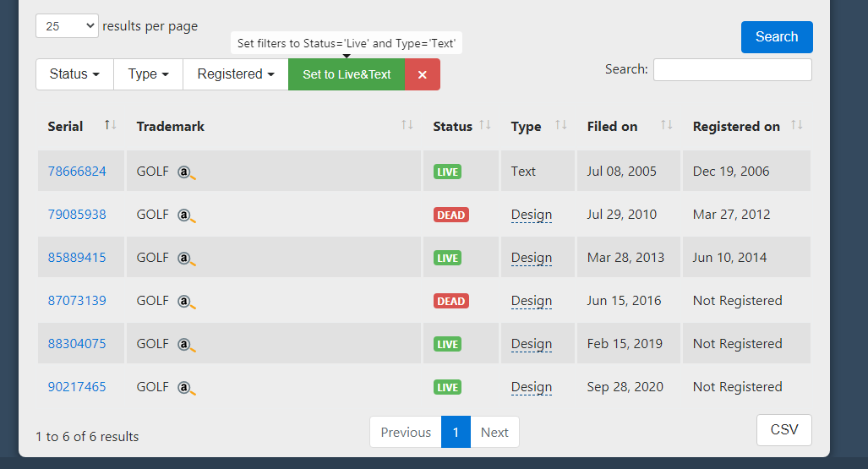Sort the Status column using its arrows
This screenshot has height=469, width=868.
[485, 126]
